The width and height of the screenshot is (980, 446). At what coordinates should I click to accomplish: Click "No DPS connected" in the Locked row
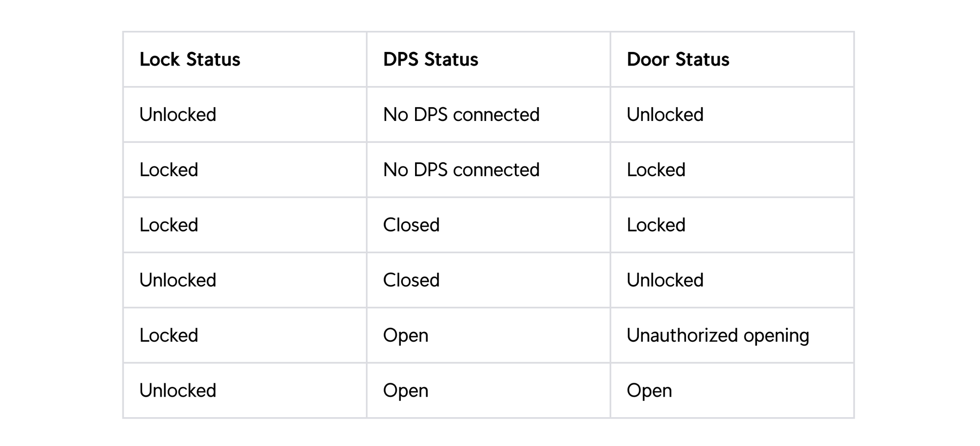[x=461, y=170]
